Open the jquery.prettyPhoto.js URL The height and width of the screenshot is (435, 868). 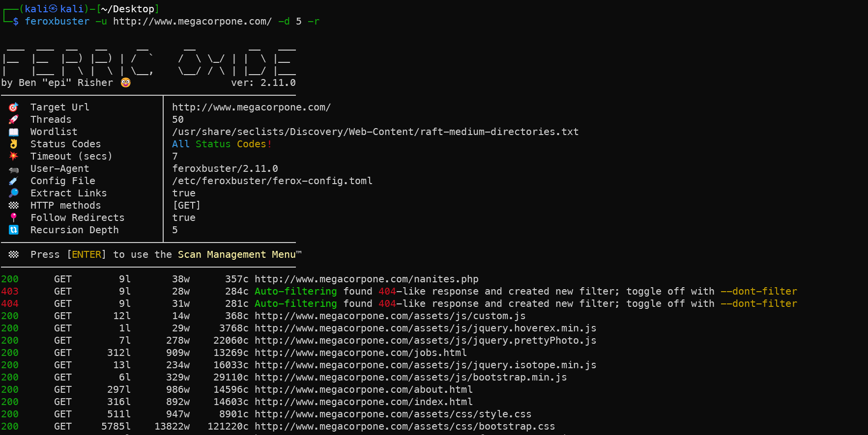[x=426, y=340]
